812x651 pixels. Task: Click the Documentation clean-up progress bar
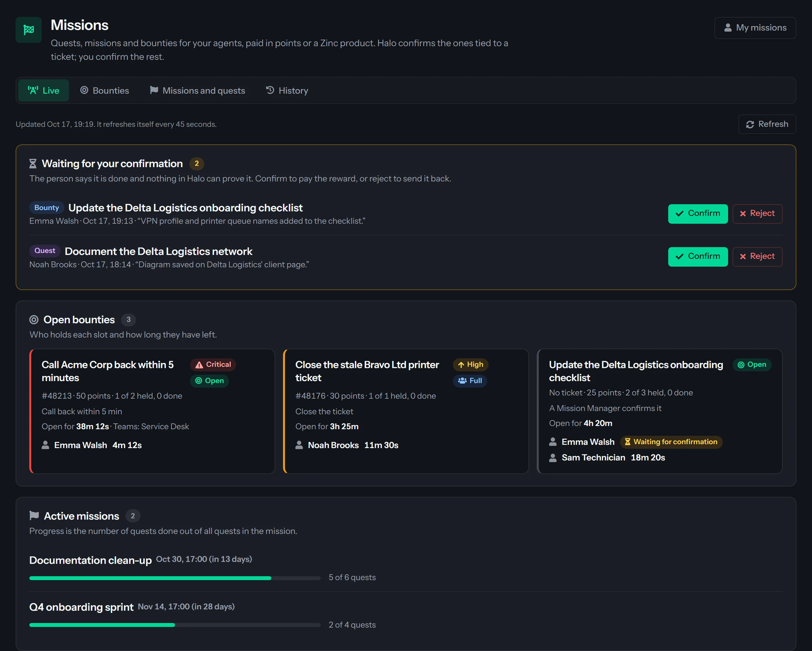pyautogui.click(x=175, y=578)
